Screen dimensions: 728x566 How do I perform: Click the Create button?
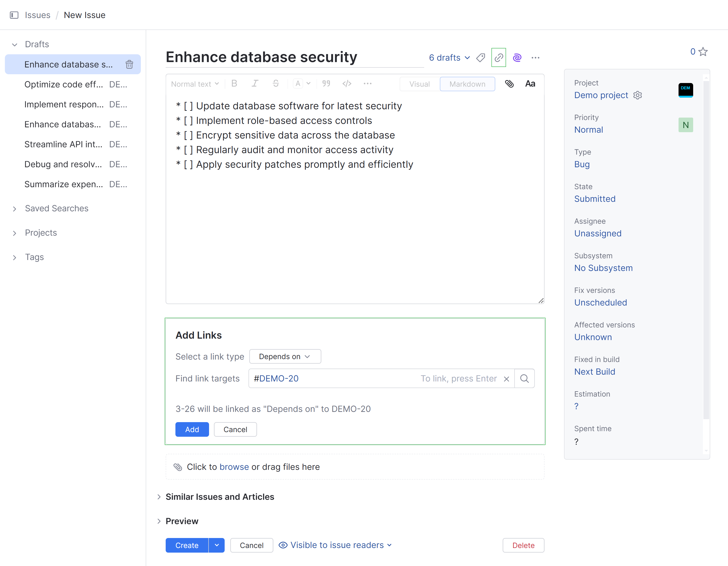186,545
